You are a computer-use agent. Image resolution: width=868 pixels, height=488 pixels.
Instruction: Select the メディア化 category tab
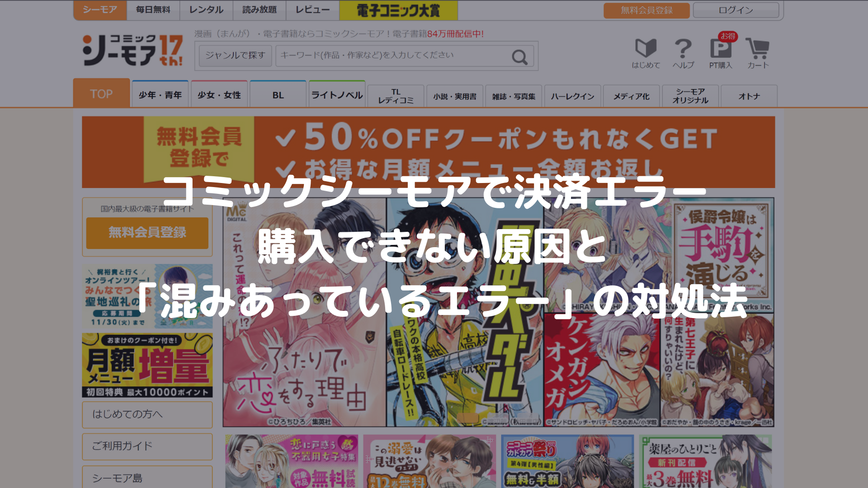(x=632, y=96)
